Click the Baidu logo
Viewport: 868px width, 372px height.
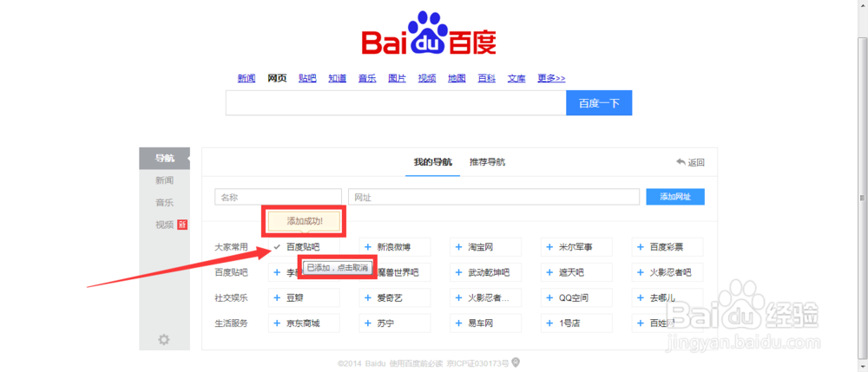[429, 34]
